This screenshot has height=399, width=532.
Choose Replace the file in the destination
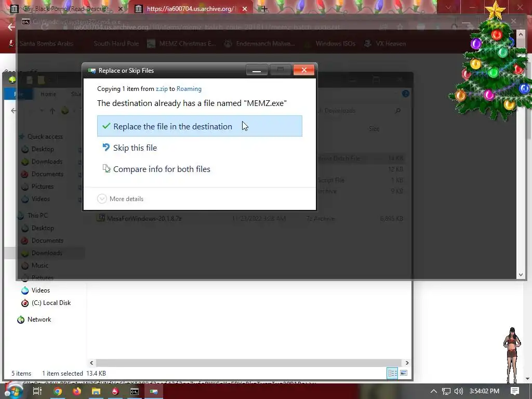199,126
